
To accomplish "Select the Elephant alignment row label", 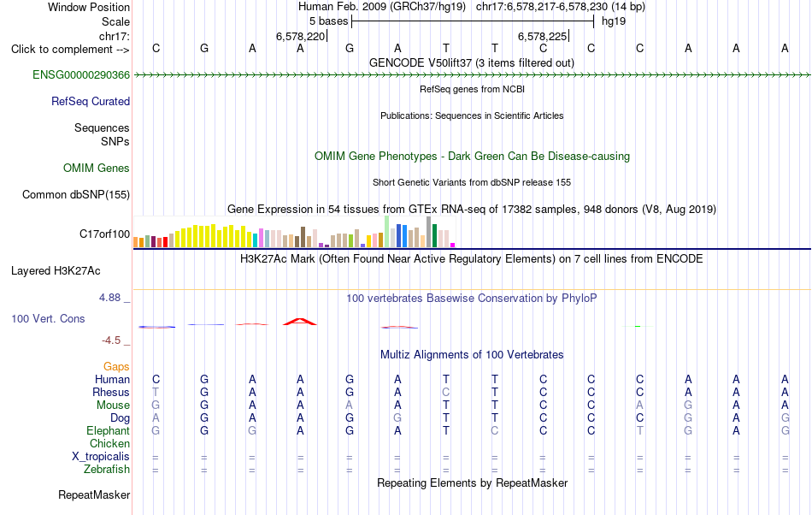I will tap(108, 431).
